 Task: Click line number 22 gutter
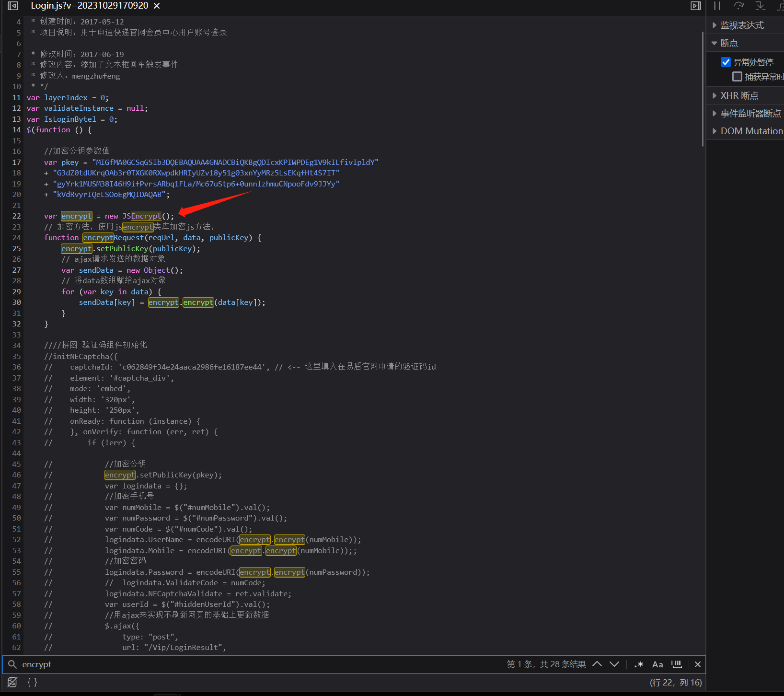click(16, 216)
